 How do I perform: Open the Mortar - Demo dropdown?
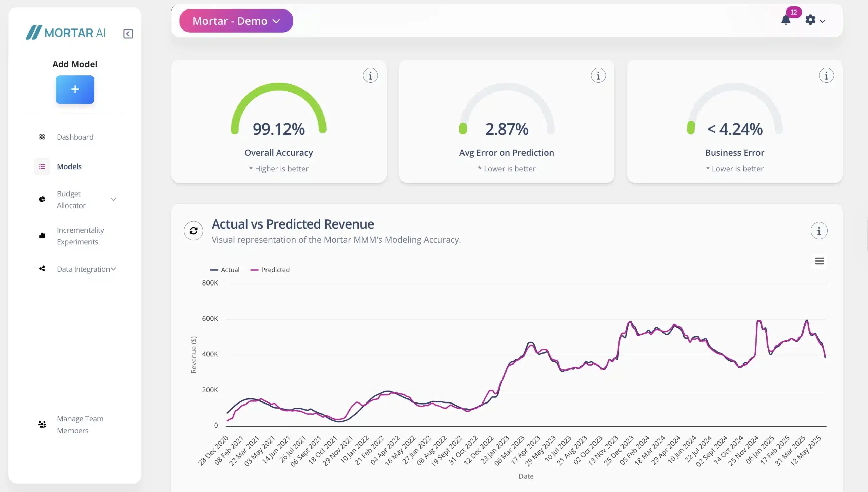click(236, 21)
